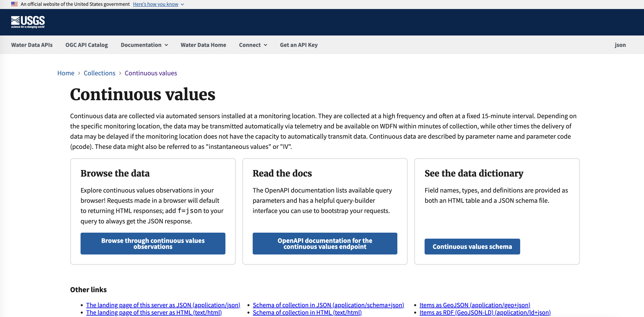The width and height of the screenshot is (644, 317).
Task: Go to OGC API Catalog
Action: pos(87,45)
